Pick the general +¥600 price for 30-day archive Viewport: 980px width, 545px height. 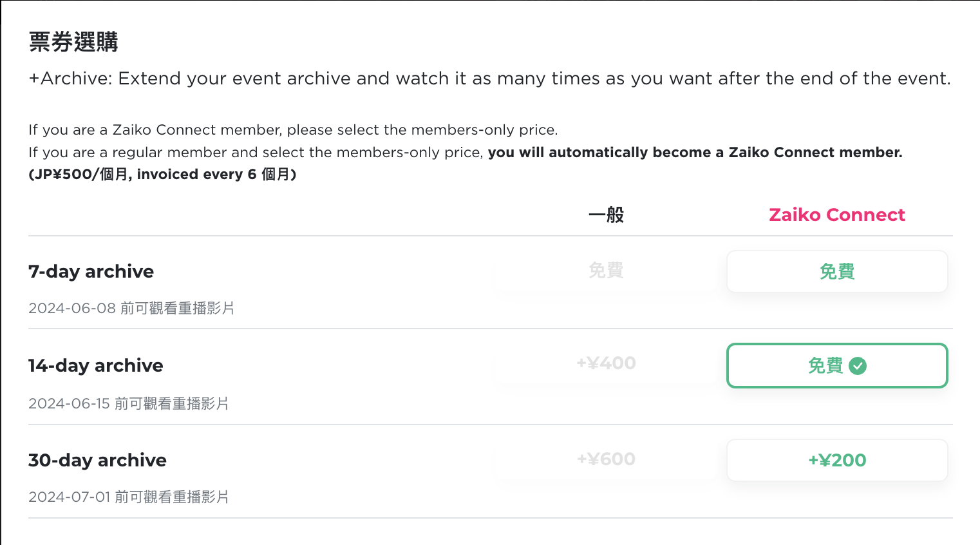click(606, 459)
